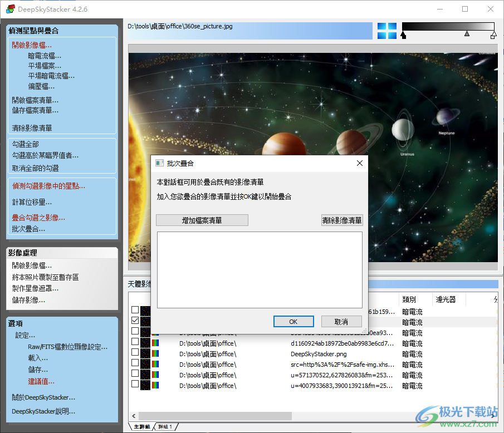Click Raw/FITS檔數位顯像設定... link
The height and width of the screenshot is (433, 504).
click(x=67, y=347)
